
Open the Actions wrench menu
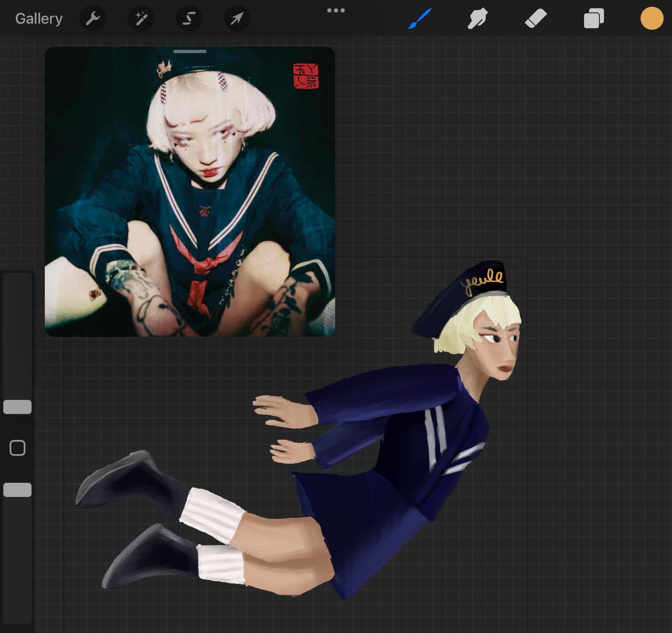click(93, 19)
